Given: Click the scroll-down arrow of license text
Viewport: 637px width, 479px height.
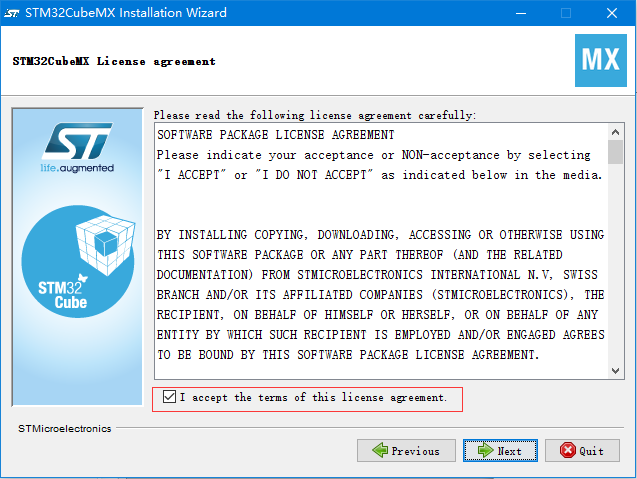Looking at the screenshot, I should pyautogui.click(x=615, y=371).
